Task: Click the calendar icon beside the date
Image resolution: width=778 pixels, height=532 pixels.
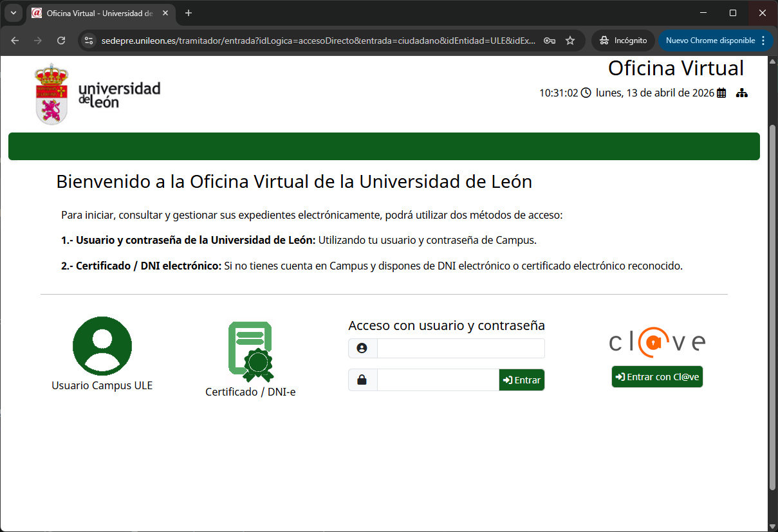Action: (x=721, y=93)
